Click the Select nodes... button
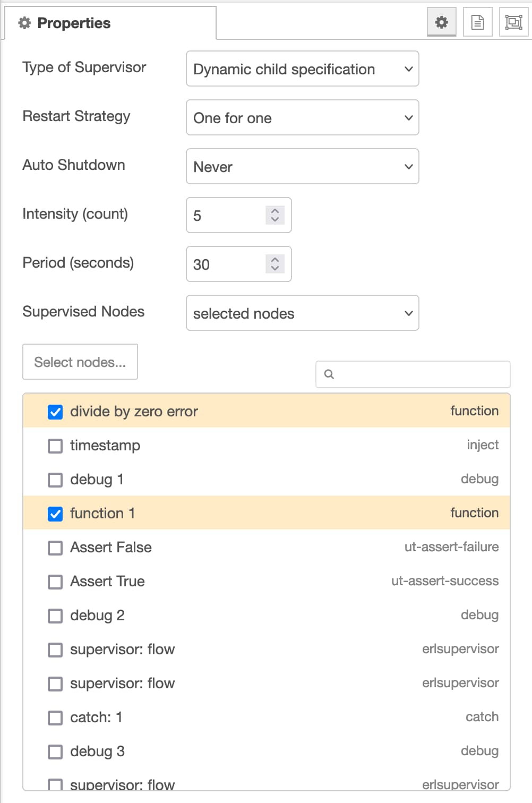This screenshot has height=803, width=532. 80,362
